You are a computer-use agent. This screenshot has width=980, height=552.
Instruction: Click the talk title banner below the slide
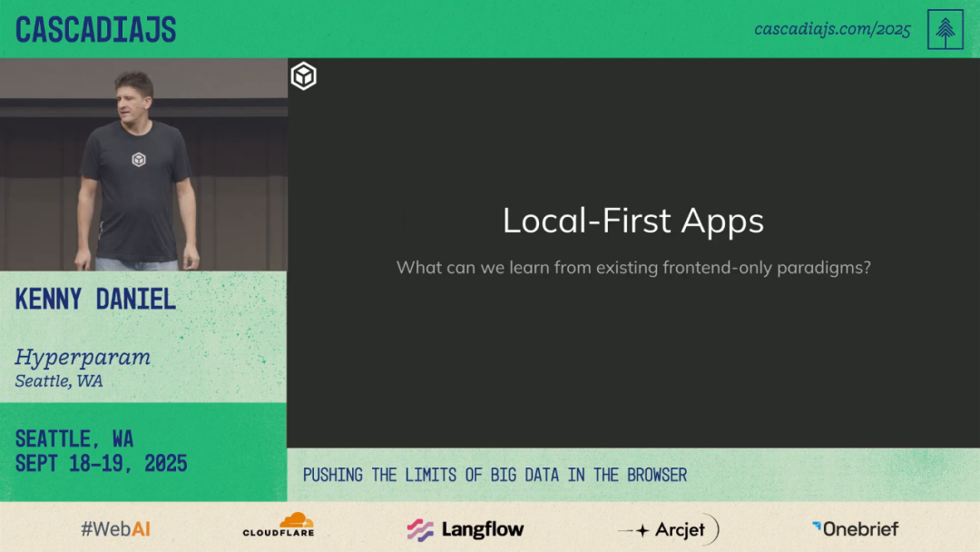click(495, 475)
